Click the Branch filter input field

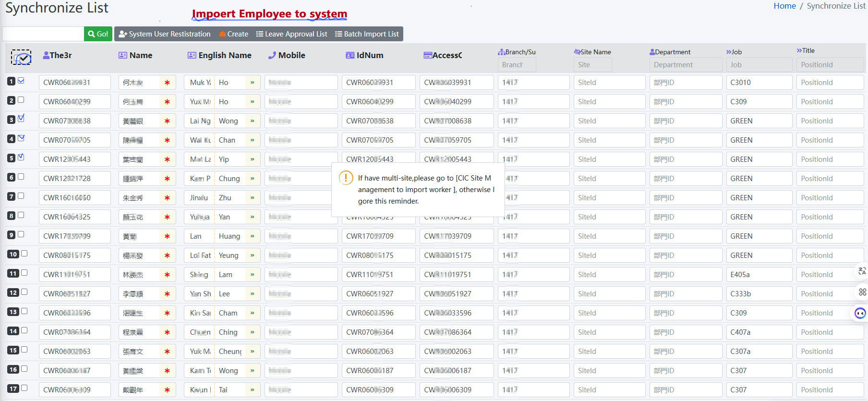[517, 65]
